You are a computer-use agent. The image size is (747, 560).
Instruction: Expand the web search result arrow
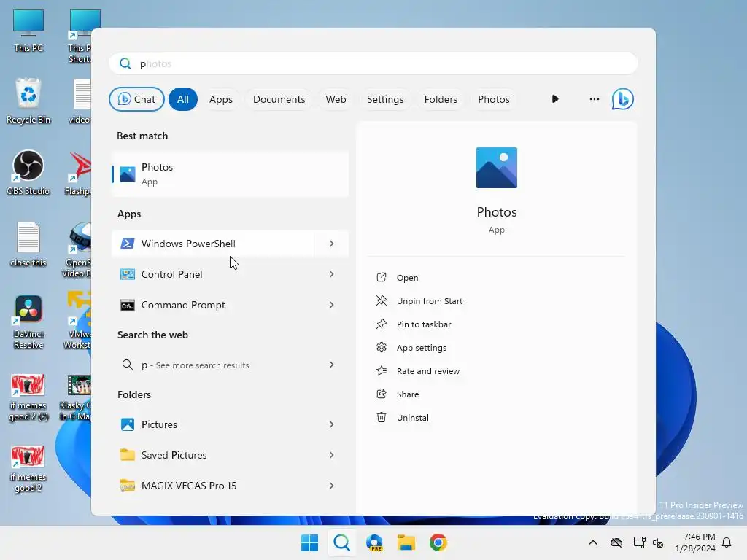[x=332, y=365]
